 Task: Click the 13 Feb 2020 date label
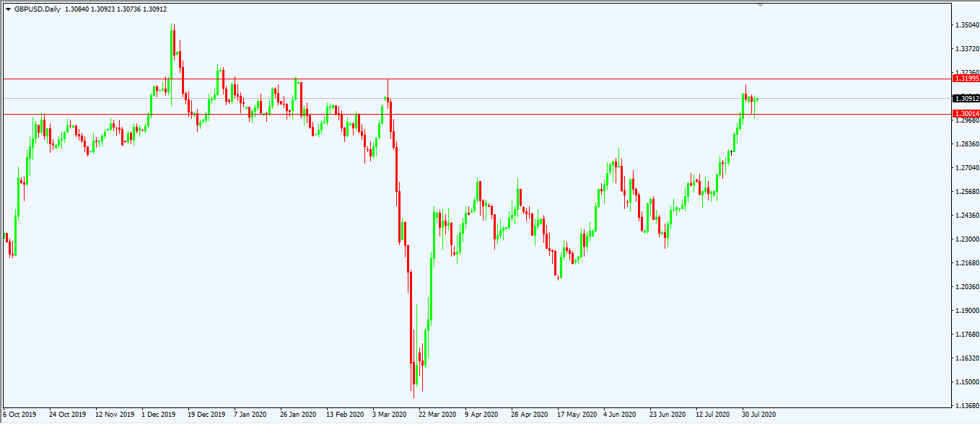point(344,415)
